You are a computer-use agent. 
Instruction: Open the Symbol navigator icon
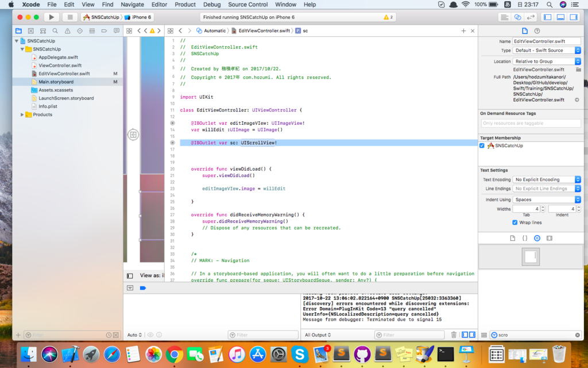43,31
